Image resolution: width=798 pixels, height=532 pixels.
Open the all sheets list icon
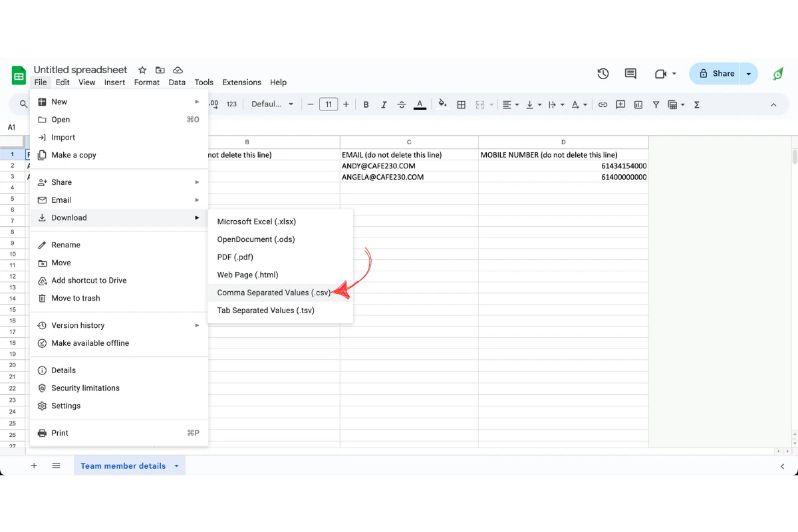click(56, 465)
